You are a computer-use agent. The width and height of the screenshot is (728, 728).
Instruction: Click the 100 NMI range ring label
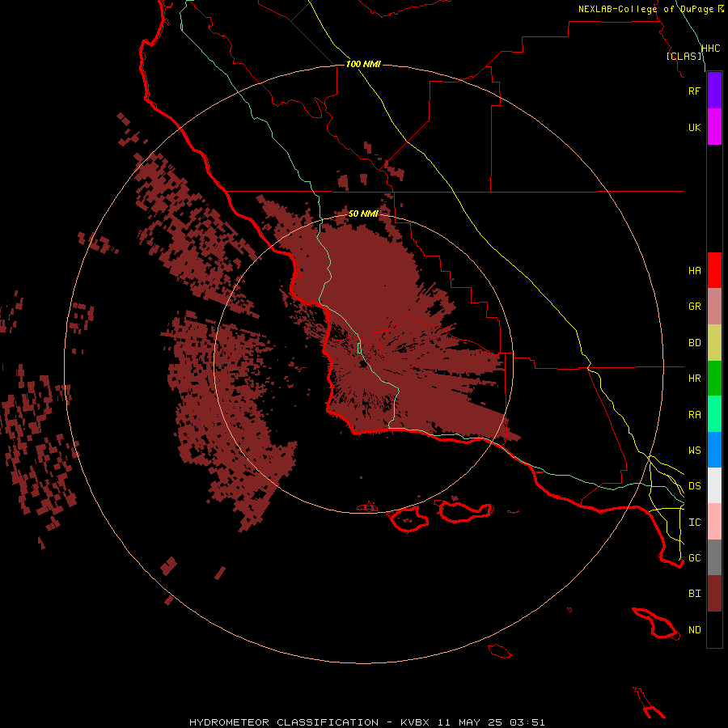tap(363, 64)
